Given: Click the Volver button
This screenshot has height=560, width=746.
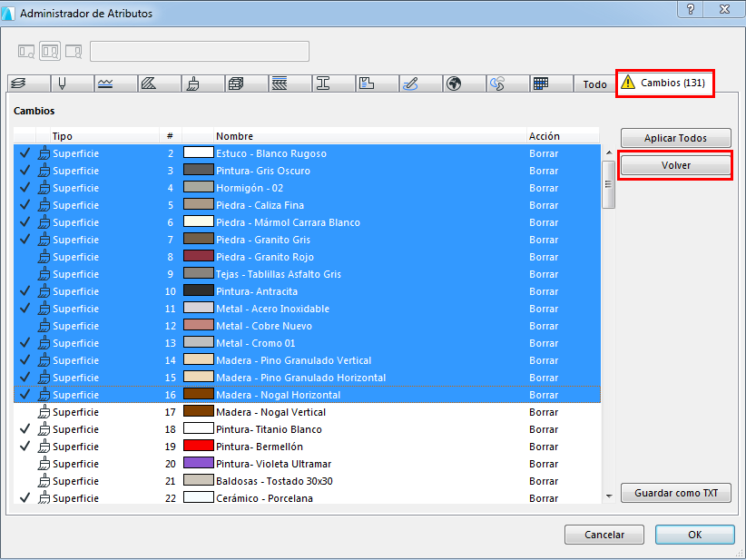Looking at the screenshot, I should click(675, 165).
